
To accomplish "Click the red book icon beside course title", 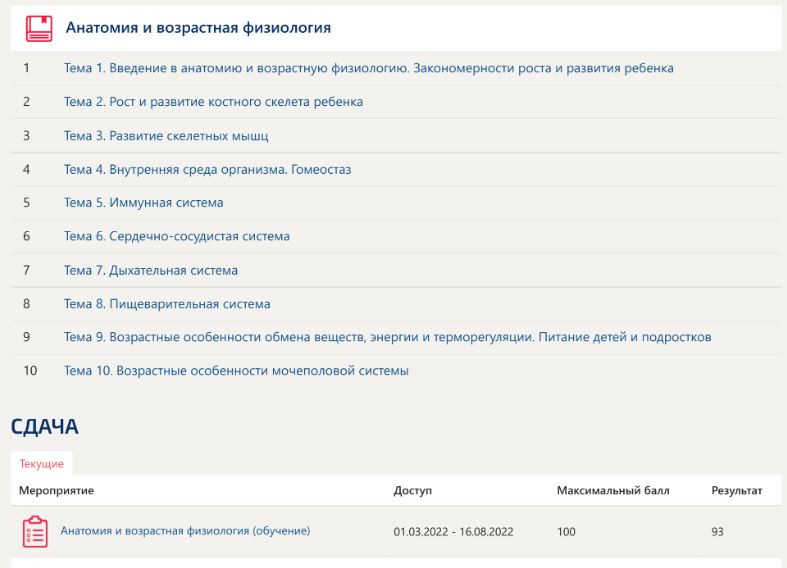I will (38, 27).
